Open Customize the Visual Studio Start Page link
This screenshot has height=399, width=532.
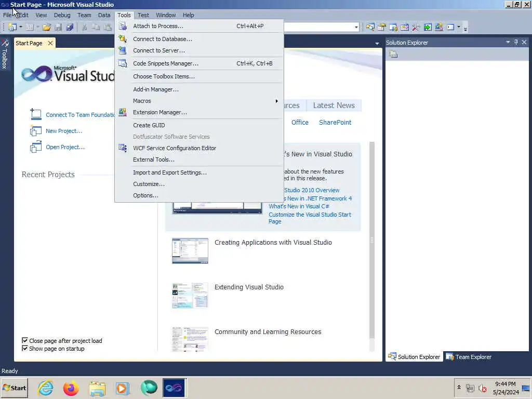pyautogui.click(x=310, y=218)
